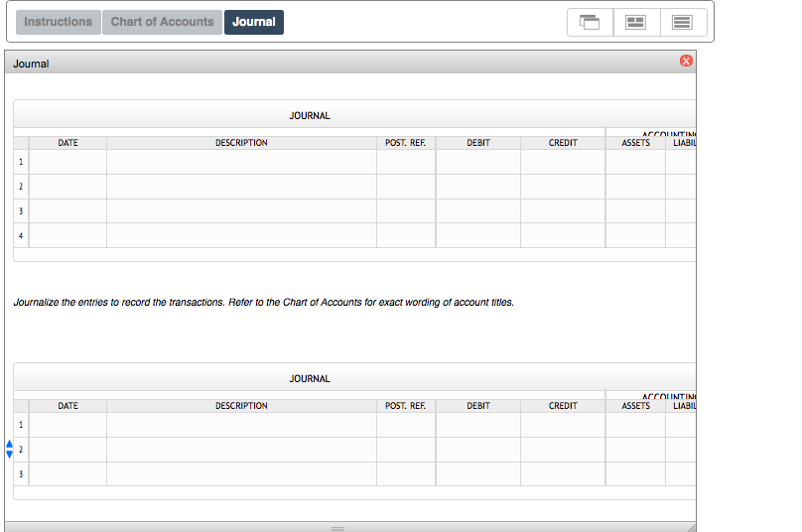This screenshot has height=532, width=802.
Task: Select row number 1 in top journal
Action: (x=21, y=162)
